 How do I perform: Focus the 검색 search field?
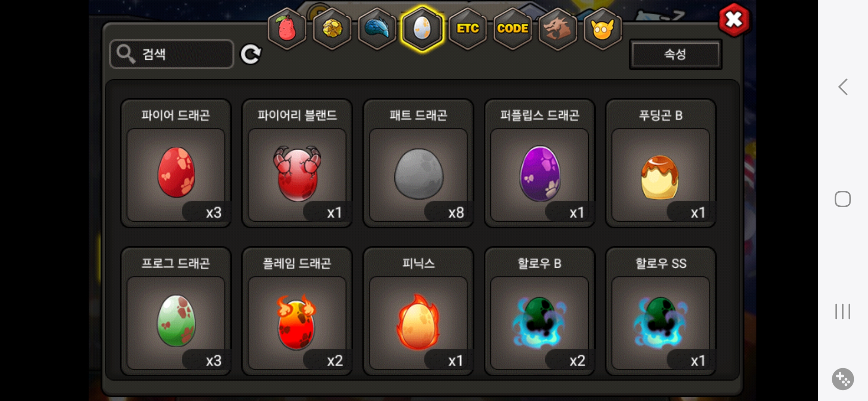[172, 54]
